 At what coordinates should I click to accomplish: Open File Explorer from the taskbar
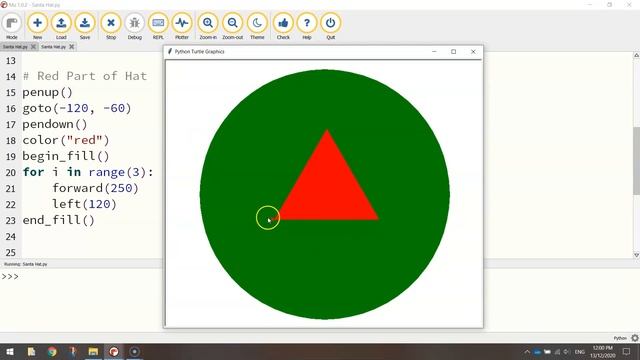pyautogui.click(x=93, y=352)
